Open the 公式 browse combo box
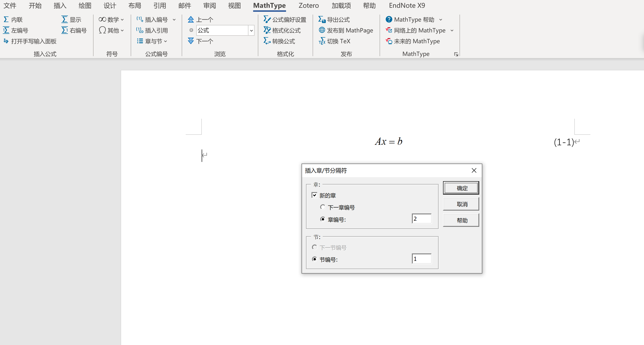 (251, 31)
